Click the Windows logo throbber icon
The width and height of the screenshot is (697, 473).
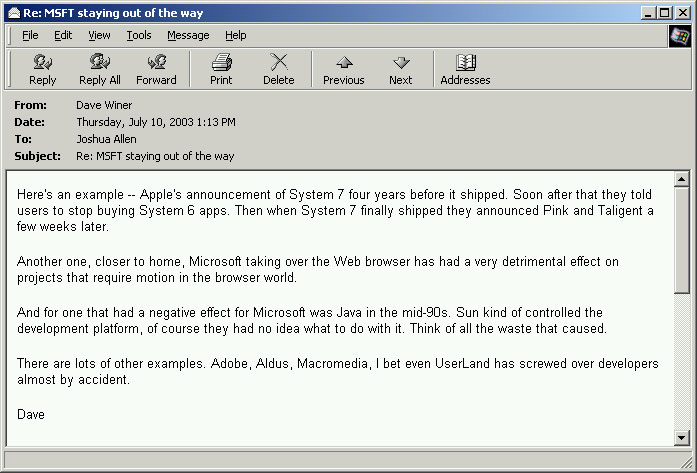click(x=680, y=36)
